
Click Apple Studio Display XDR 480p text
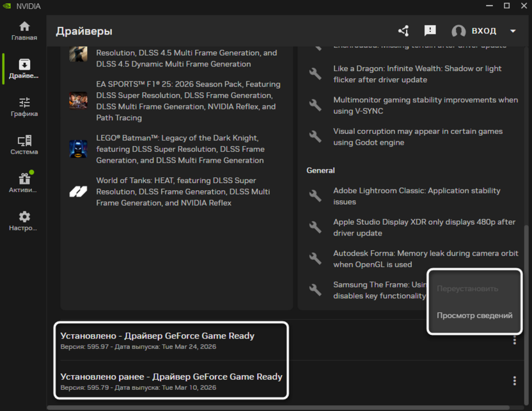click(424, 227)
